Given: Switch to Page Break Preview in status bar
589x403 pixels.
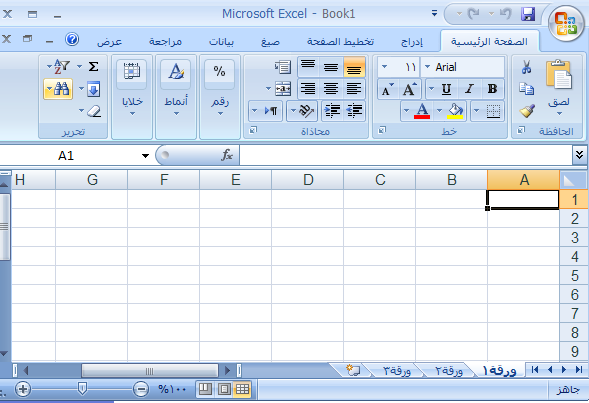Looking at the screenshot, I should [x=205, y=389].
